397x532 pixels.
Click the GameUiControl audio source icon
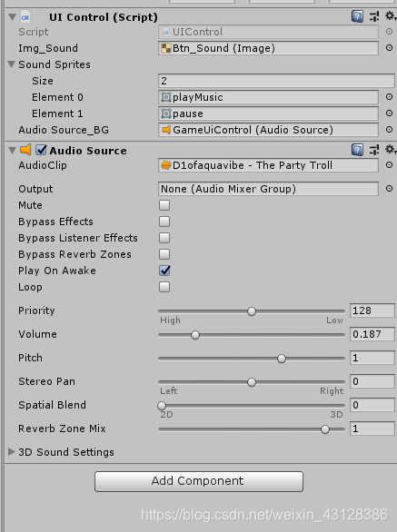pyautogui.click(x=166, y=130)
